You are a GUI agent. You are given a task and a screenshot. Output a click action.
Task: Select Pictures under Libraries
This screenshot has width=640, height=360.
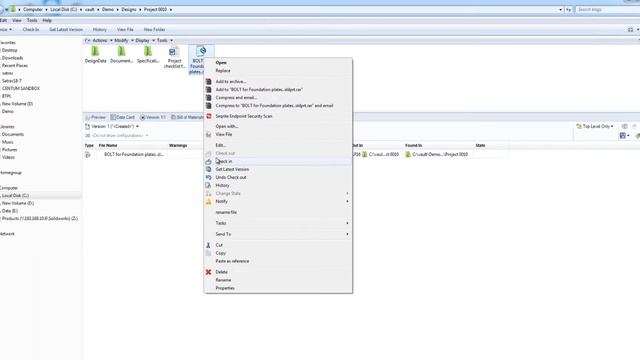9,150
